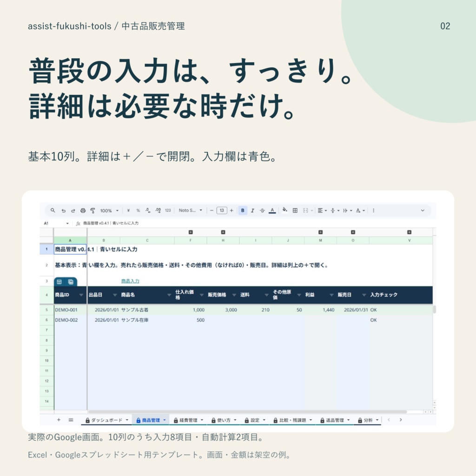Open the Noto S... font dropdown
Viewport: 476px width, 476px height.
point(191,211)
